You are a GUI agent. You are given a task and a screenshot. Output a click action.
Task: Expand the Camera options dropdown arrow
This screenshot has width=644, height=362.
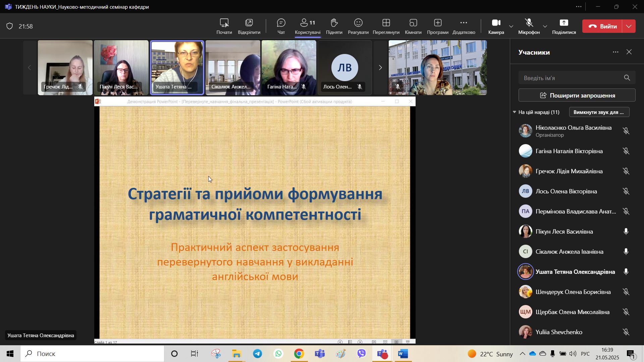tap(511, 26)
